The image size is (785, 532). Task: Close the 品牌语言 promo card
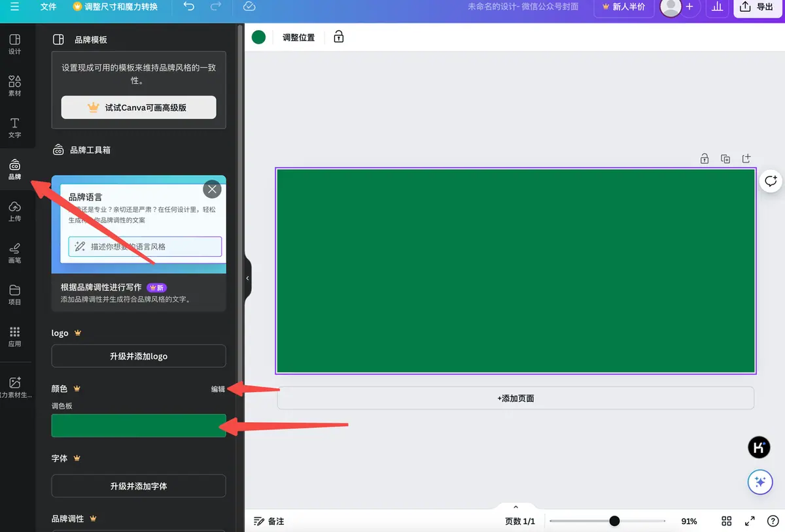coord(212,190)
